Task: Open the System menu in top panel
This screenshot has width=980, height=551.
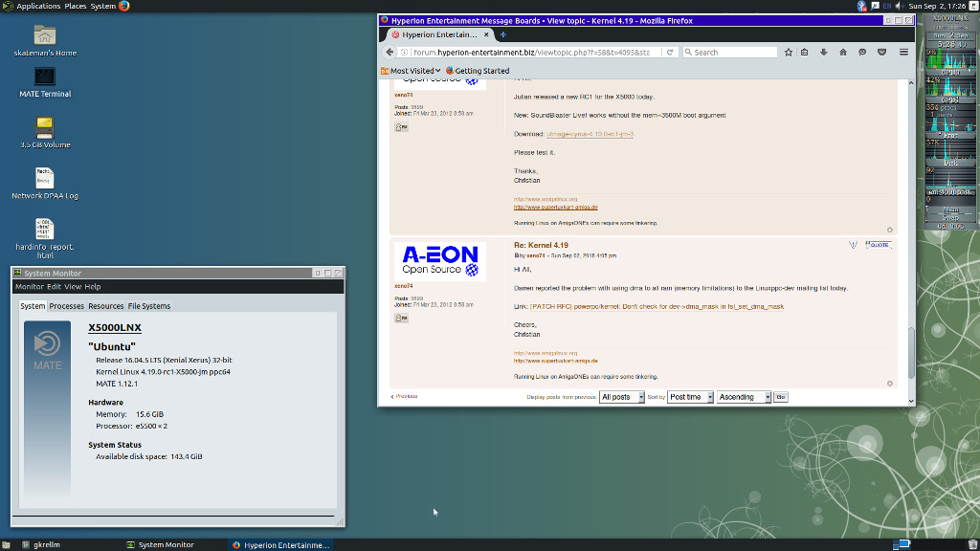Action: click(x=103, y=7)
